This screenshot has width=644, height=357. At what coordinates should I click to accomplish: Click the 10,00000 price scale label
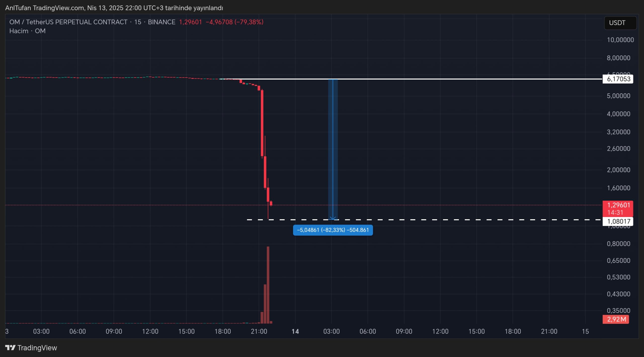pos(620,40)
